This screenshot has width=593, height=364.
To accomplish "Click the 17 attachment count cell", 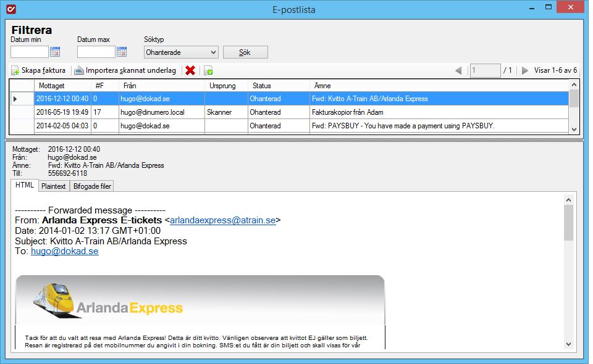I will tap(104, 112).
